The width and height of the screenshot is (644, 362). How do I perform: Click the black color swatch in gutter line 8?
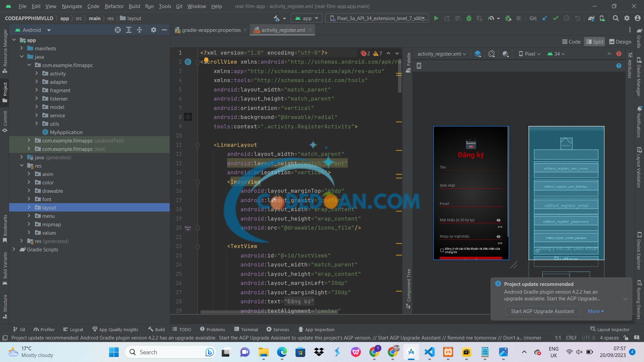click(x=188, y=117)
